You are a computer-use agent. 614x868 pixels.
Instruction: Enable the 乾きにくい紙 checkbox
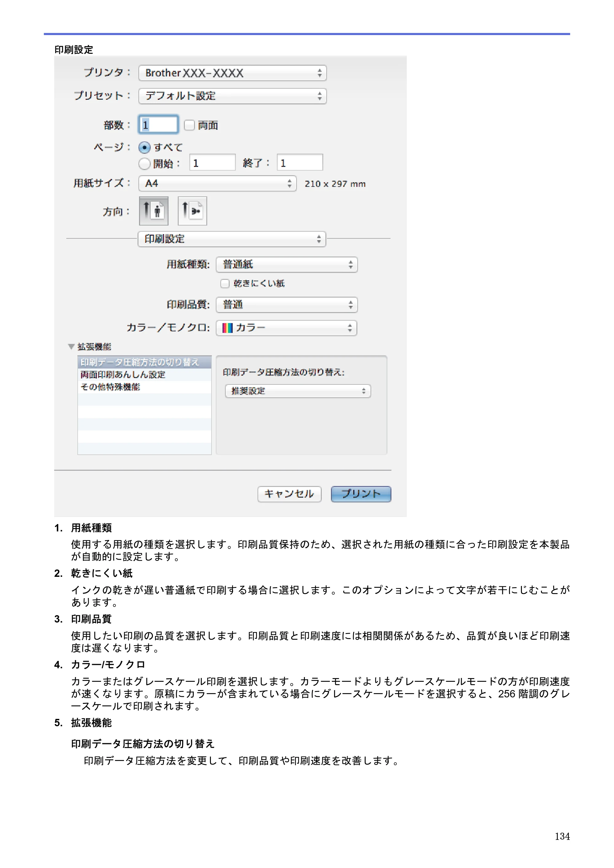[225, 283]
